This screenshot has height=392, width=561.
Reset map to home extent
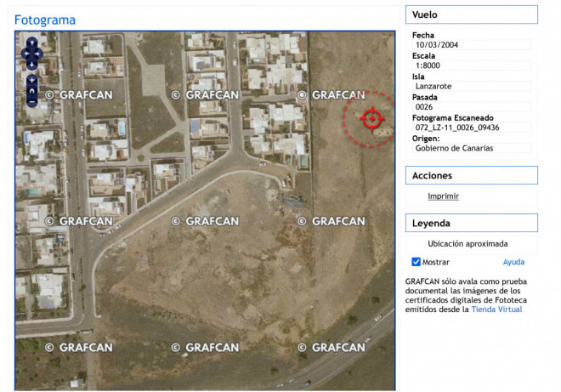click(31, 90)
